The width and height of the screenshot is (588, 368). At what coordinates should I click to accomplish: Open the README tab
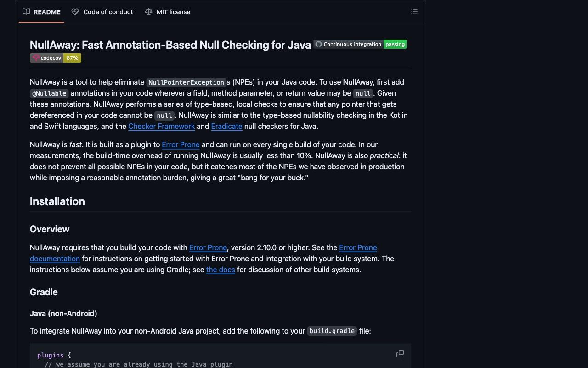click(x=41, y=12)
